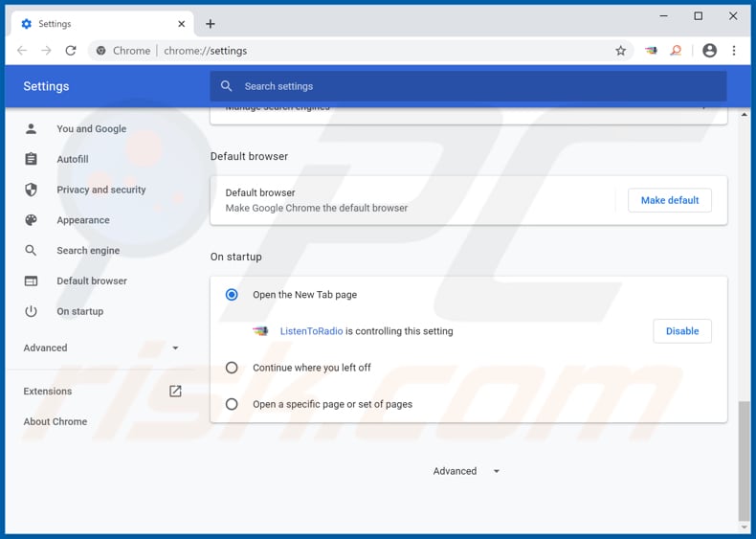
Task: Bookmark this page with star icon
Action: [620, 51]
